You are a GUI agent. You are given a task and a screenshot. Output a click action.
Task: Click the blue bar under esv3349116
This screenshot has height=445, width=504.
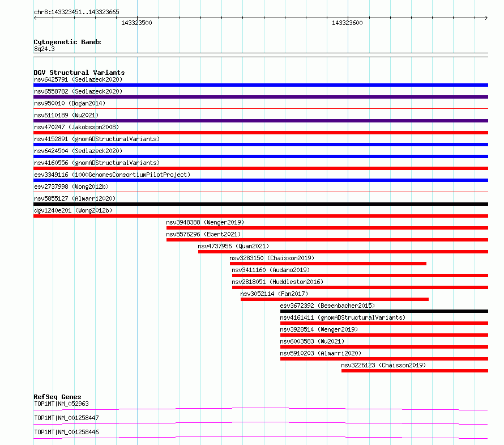[x=260, y=180]
